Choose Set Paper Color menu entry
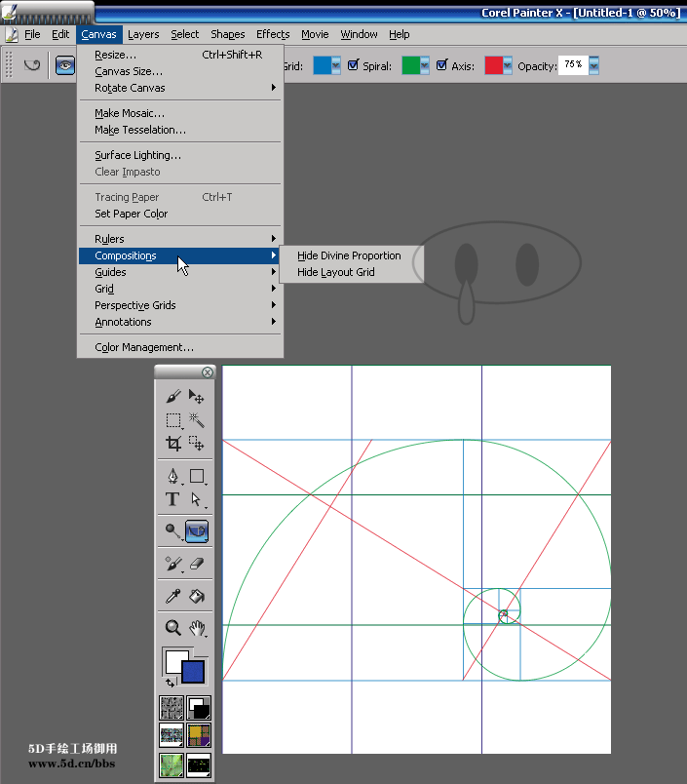The height and width of the screenshot is (784, 687). coord(181,214)
